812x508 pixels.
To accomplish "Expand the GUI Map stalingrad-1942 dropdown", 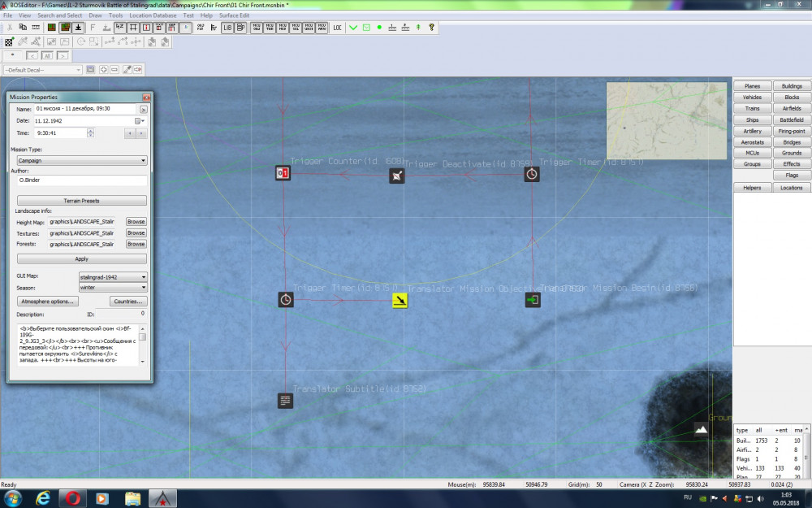I will coord(143,277).
